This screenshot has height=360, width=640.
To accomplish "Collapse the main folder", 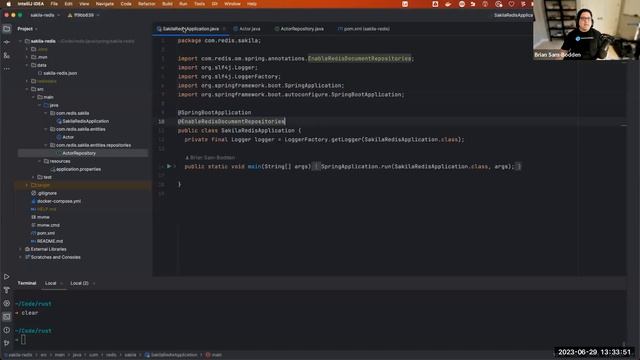I will point(33,97).
